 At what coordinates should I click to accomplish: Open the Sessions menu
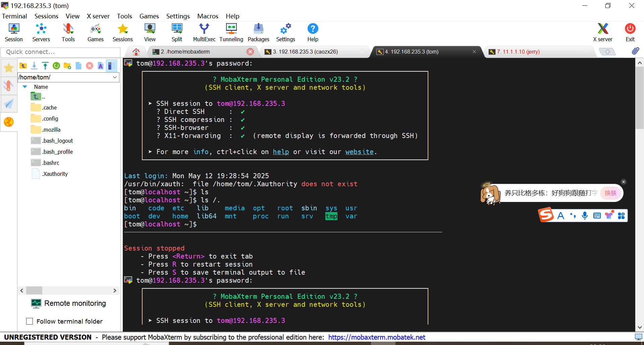tap(46, 16)
